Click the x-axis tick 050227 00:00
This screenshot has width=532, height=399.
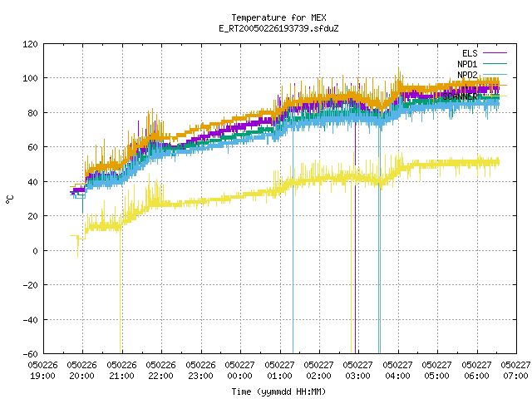[x=240, y=371]
